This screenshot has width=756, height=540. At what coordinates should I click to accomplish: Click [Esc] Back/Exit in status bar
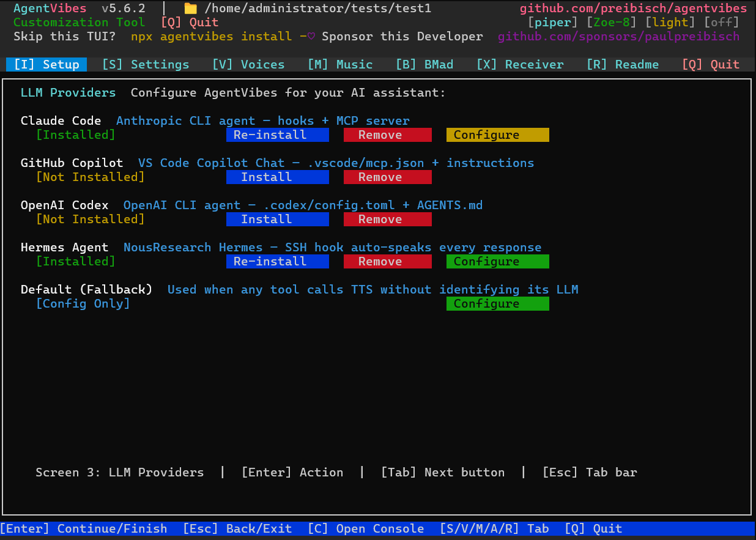click(x=237, y=528)
